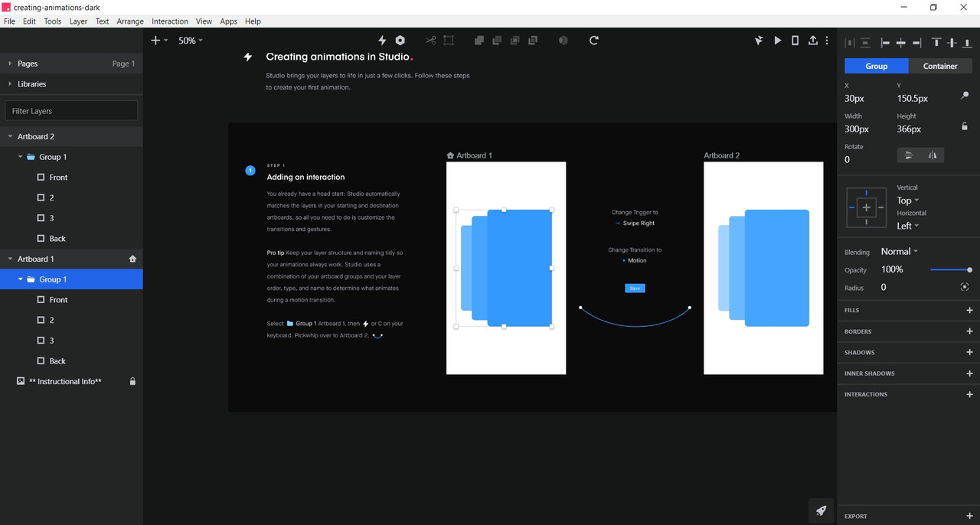980x525 pixels.
Task: Click the Filter Layers search field
Action: (x=71, y=110)
